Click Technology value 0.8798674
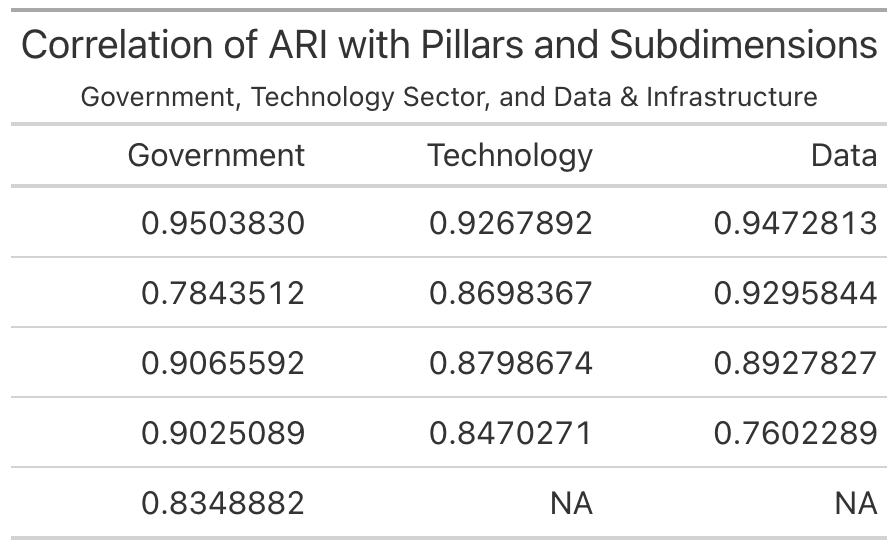 511,362
